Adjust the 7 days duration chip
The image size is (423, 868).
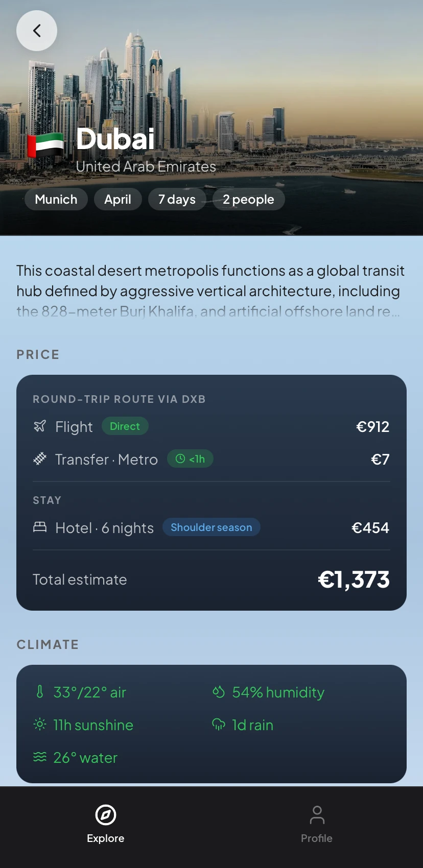pos(177,199)
